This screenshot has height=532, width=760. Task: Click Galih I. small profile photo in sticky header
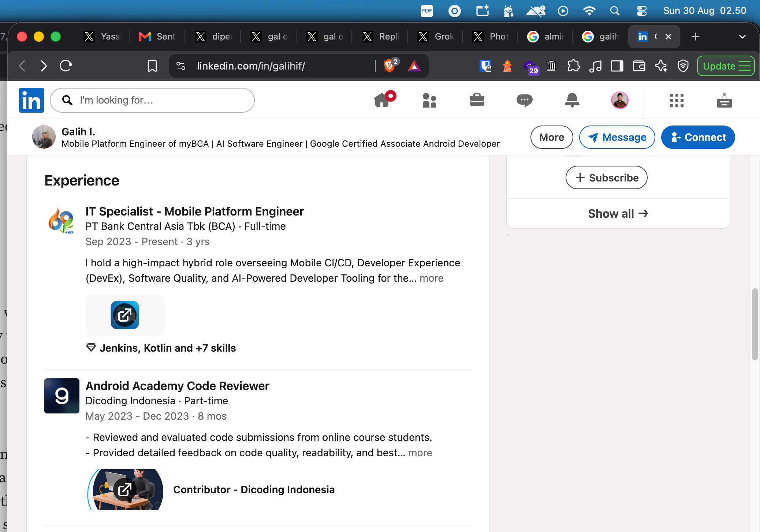pos(44,137)
